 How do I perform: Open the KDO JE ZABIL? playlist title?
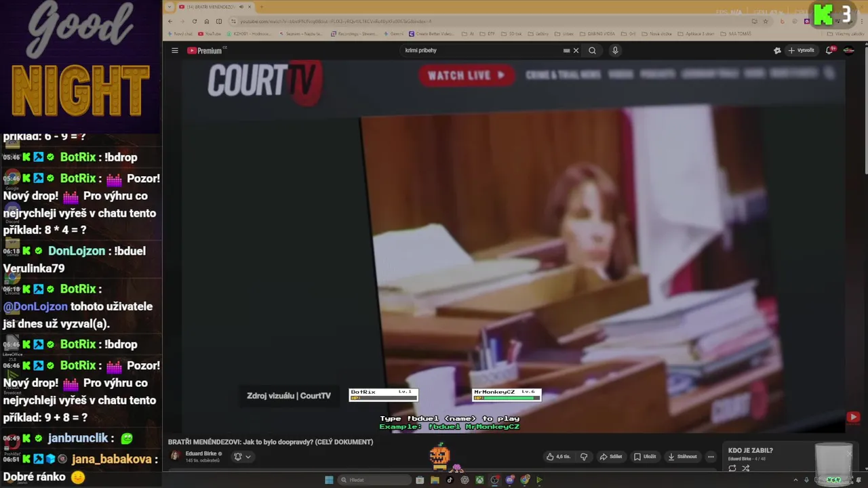pyautogui.click(x=750, y=451)
